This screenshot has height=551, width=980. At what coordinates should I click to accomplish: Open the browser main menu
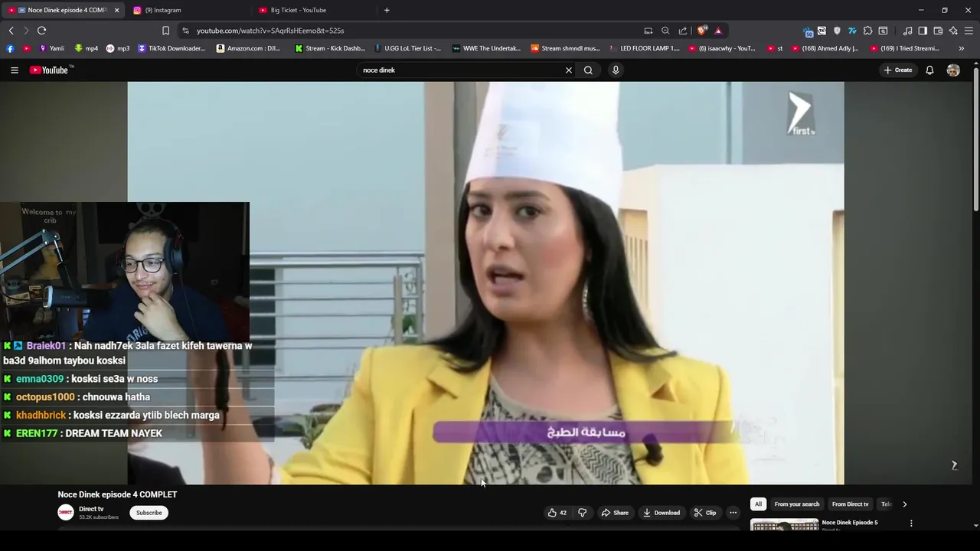[969, 31]
